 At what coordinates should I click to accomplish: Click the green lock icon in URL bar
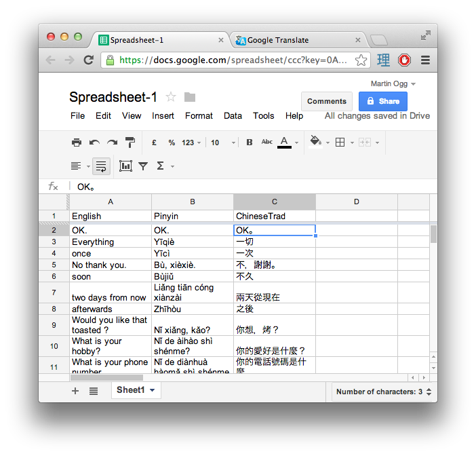[x=110, y=60]
